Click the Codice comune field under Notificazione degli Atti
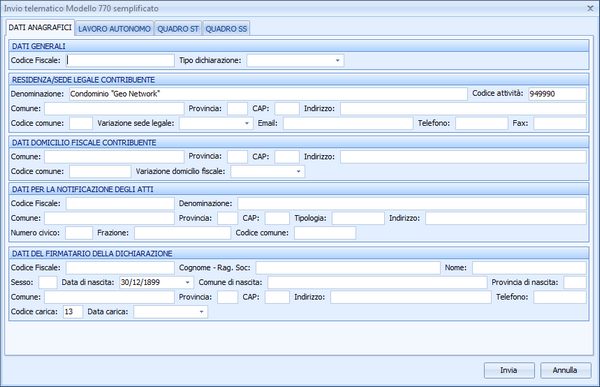The width and height of the screenshot is (600, 387). coord(325,233)
